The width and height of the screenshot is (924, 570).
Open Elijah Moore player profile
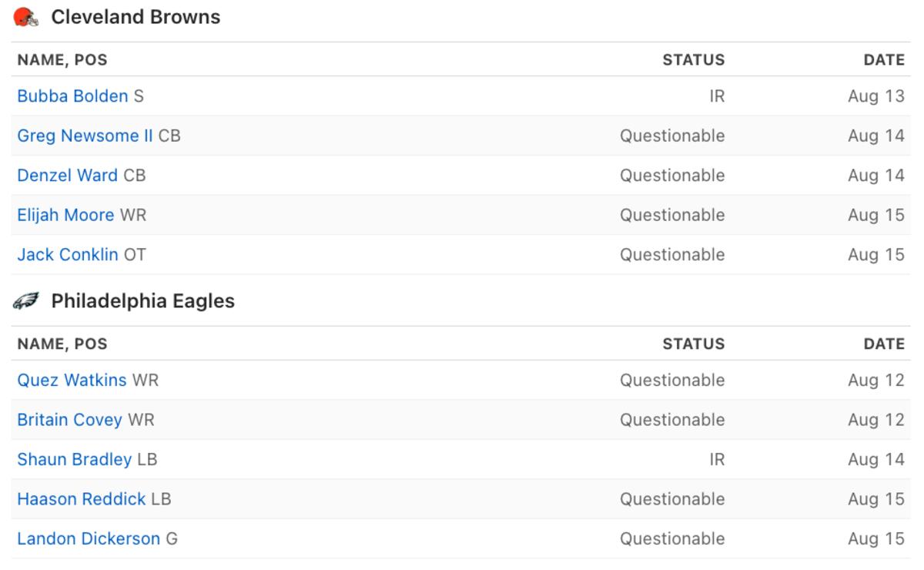click(65, 216)
